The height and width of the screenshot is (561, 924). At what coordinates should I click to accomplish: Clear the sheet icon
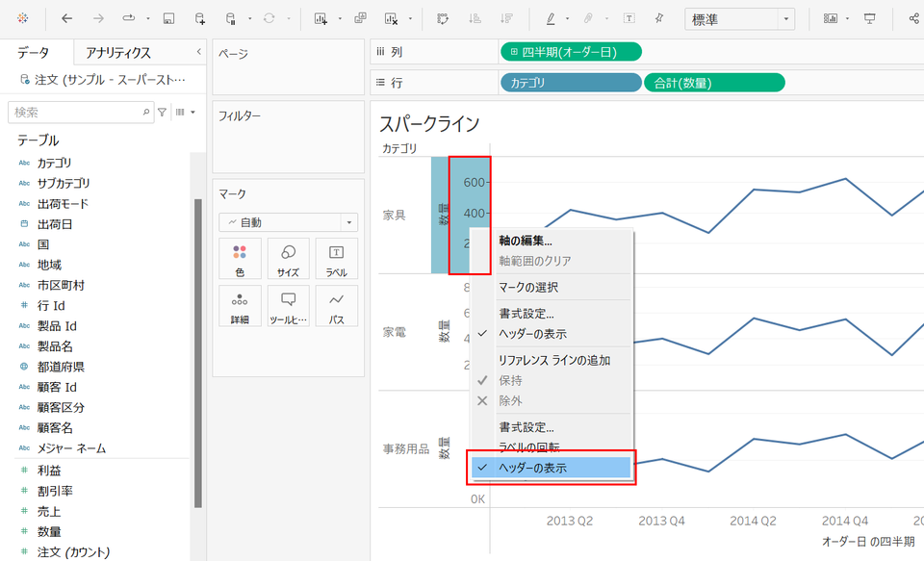pos(391,19)
